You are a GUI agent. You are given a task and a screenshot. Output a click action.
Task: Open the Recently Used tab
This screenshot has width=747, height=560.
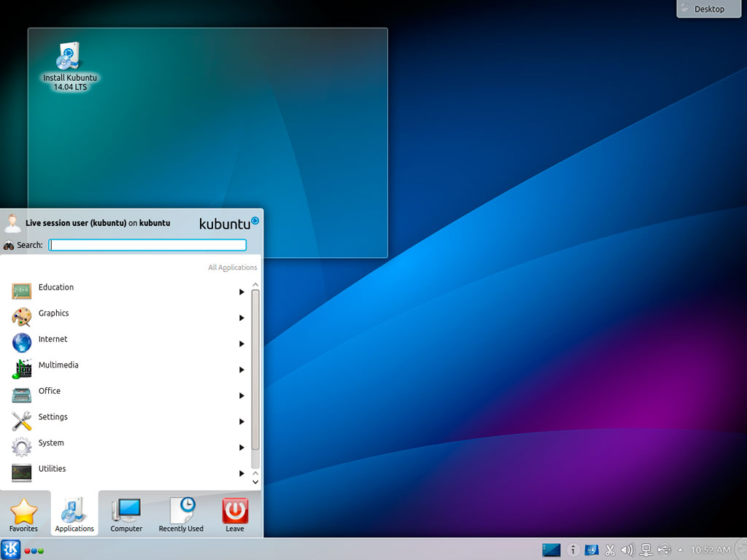click(x=181, y=515)
